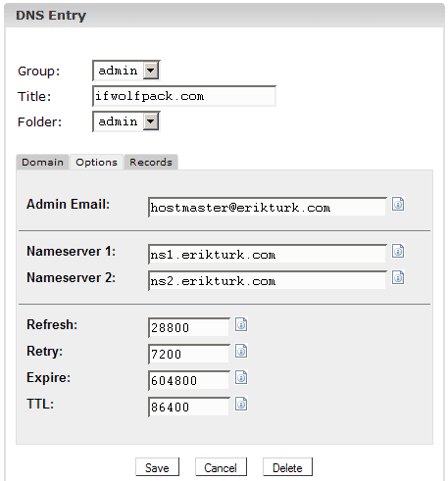Screen dimensions: 448x481
Task: Focus the Title text field
Action: click(x=184, y=96)
